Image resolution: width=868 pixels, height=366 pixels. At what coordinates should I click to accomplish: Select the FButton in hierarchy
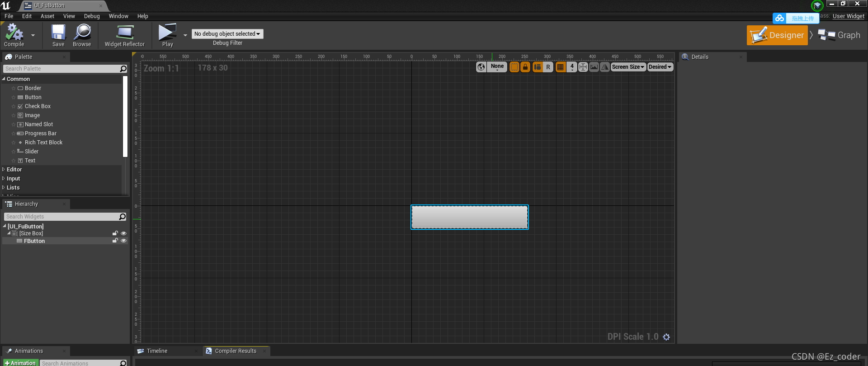click(x=34, y=241)
